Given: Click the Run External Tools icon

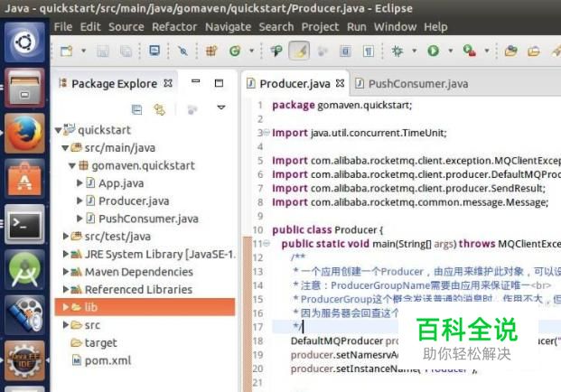Looking at the screenshot, I should point(469,51).
